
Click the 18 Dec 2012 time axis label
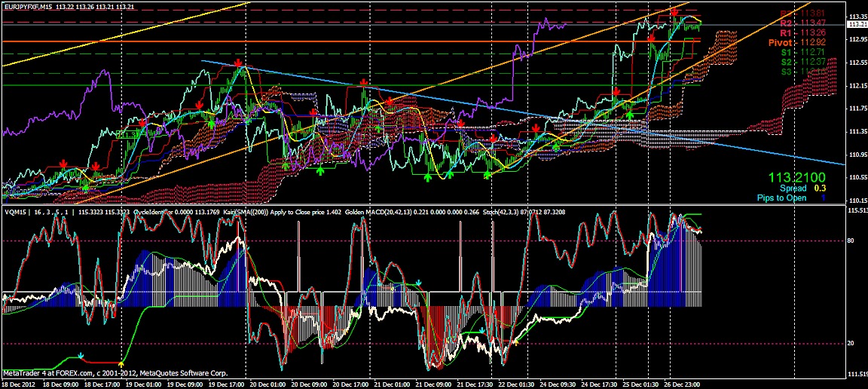click(x=20, y=384)
